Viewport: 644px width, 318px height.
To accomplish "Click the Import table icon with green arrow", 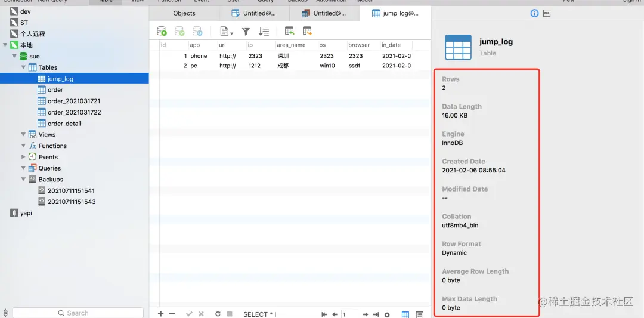I will pos(290,31).
